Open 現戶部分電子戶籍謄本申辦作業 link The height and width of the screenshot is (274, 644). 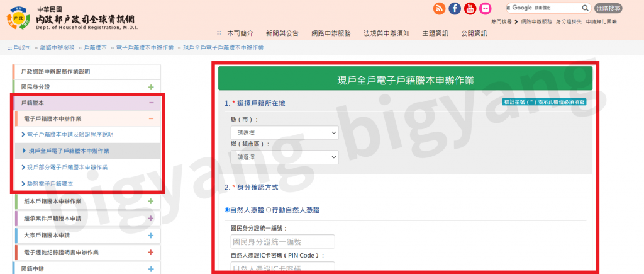tap(67, 168)
